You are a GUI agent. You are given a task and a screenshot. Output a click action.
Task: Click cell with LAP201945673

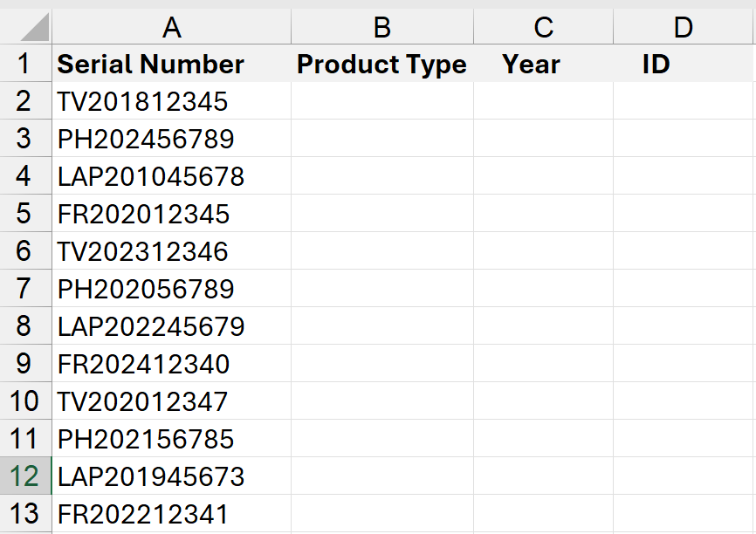(151, 476)
